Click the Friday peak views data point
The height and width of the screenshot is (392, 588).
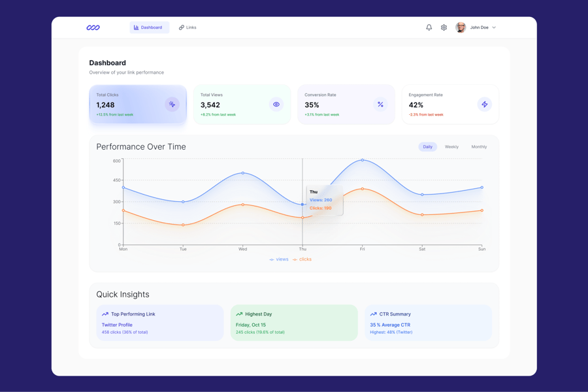(x=363, y=160)
